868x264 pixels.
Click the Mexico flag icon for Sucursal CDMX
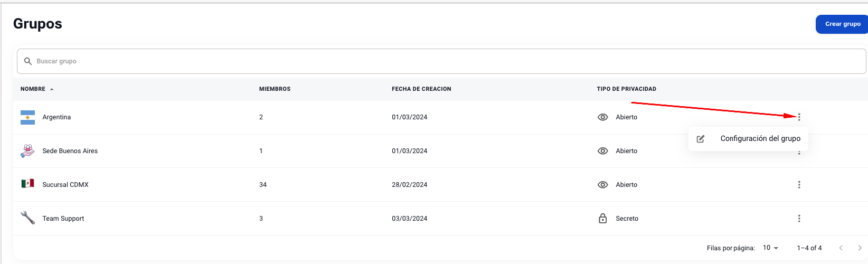[27, 184]
